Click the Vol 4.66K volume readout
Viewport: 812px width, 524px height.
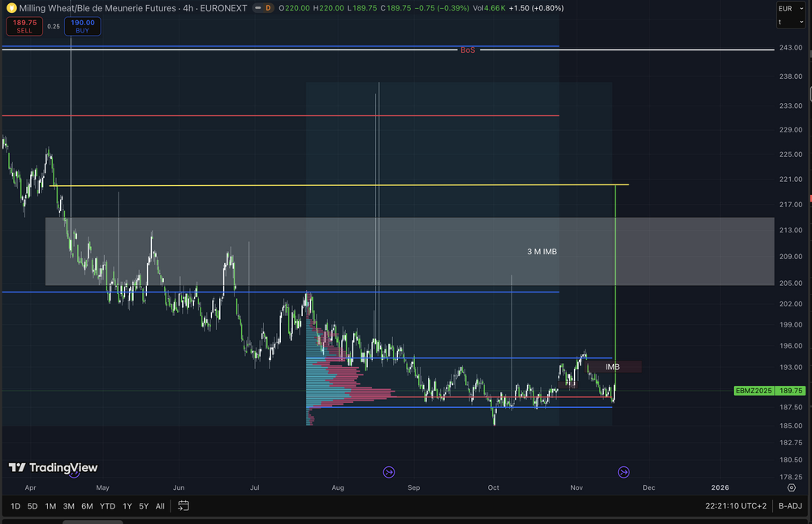[489, 8]
